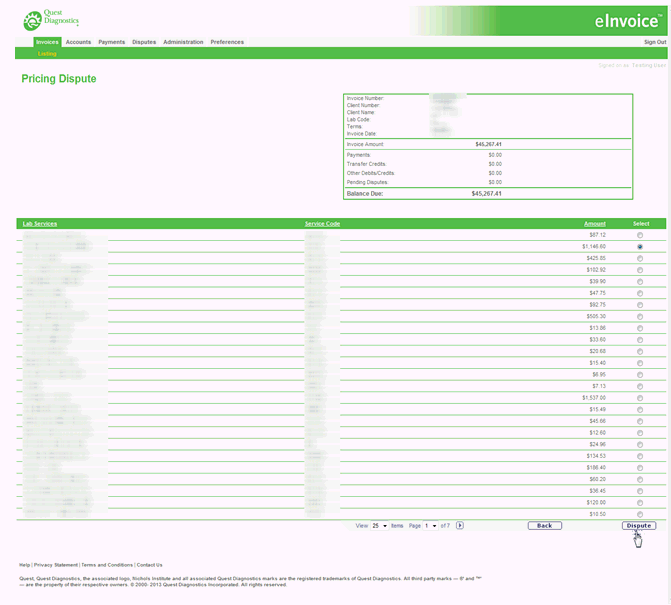The image size is (671, 605).
Task: Select radio button for $67.12 row
Action: (x=640, y=234)
